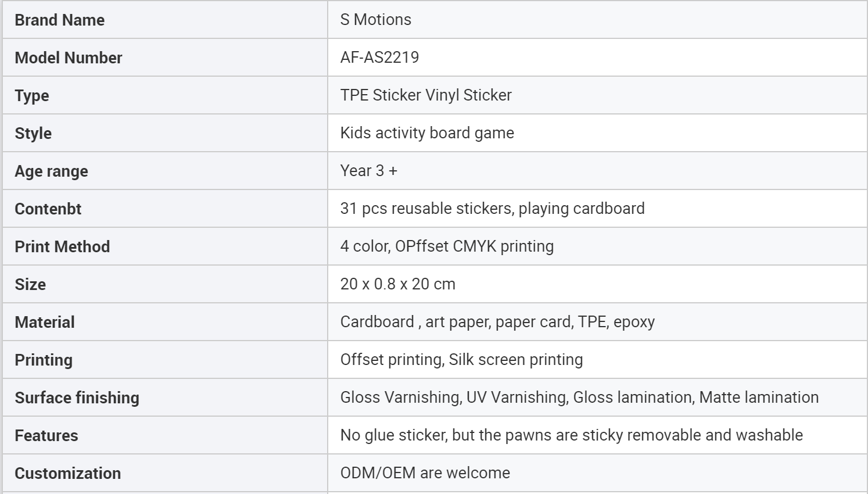Select the S Motions value cell

click(597, 20)
